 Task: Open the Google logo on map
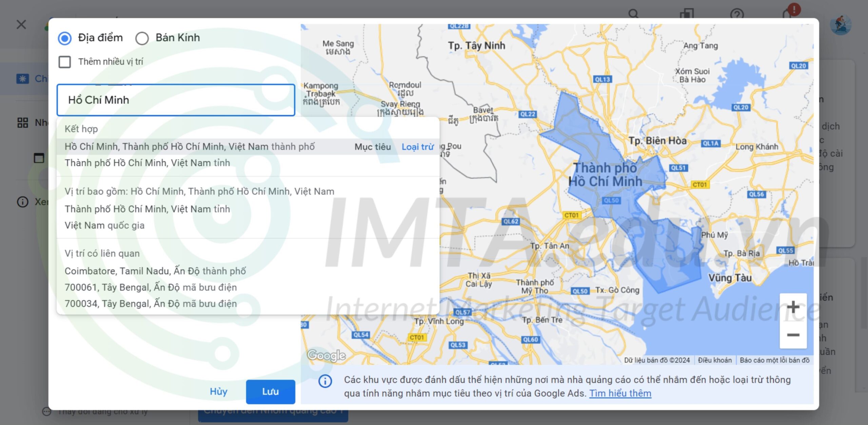pos(326,355)
